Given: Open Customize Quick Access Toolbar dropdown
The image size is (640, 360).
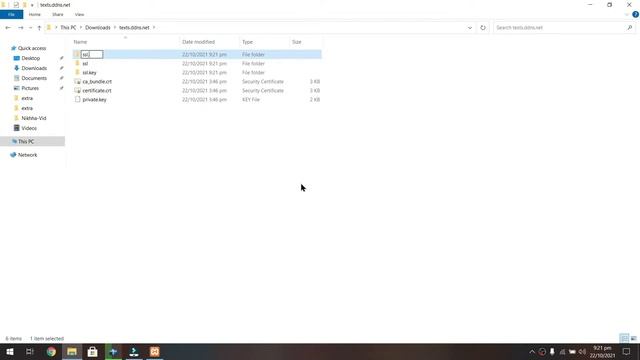Looking at the screenshot, I should (32, 5).
